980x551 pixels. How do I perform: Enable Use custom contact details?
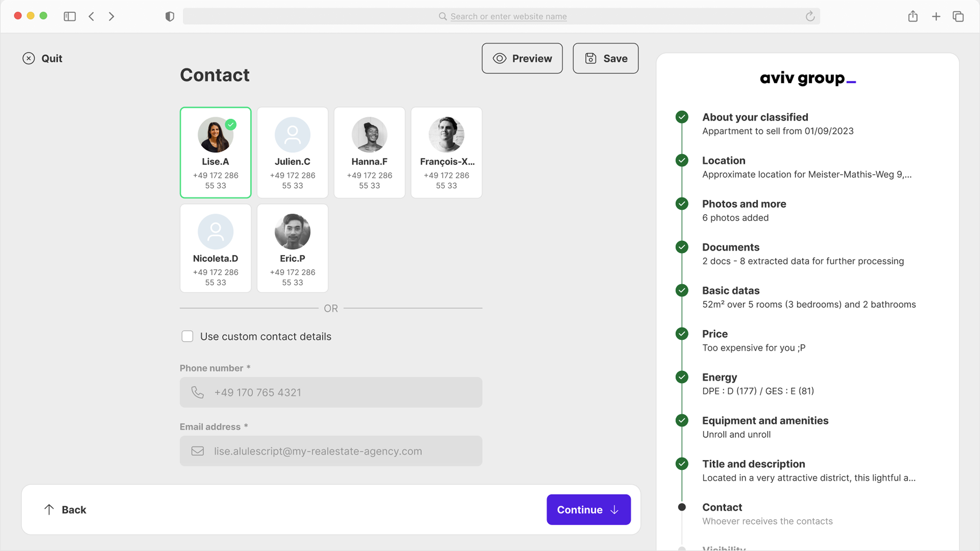pos(187,336)
